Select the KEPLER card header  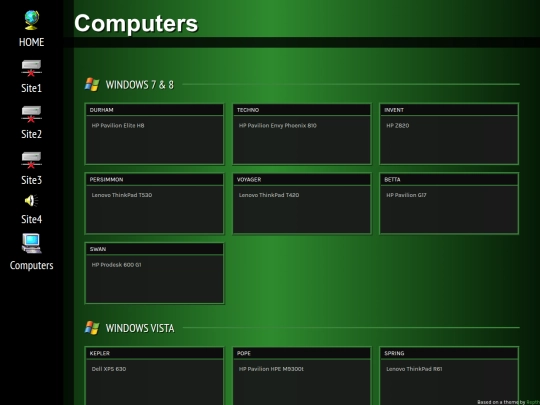(154, 353)
